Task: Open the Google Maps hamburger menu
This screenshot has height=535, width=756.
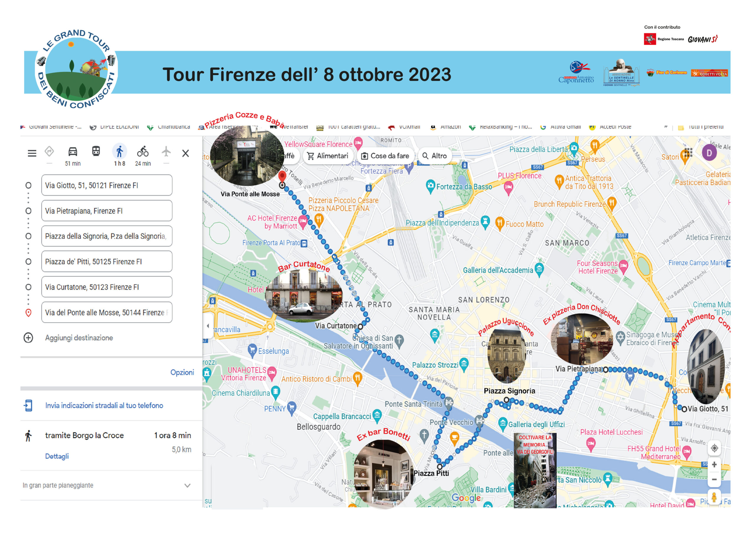Action: [x=32, y=153]
